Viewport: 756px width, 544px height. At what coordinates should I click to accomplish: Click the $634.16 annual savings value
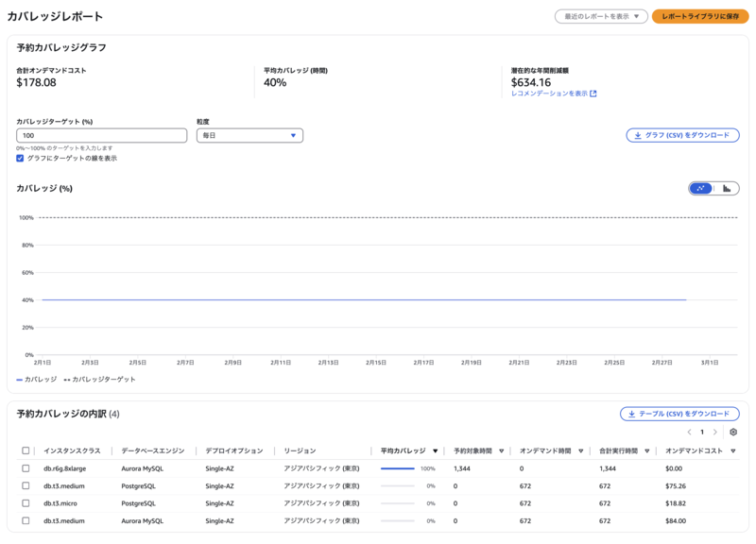[531, 82]
